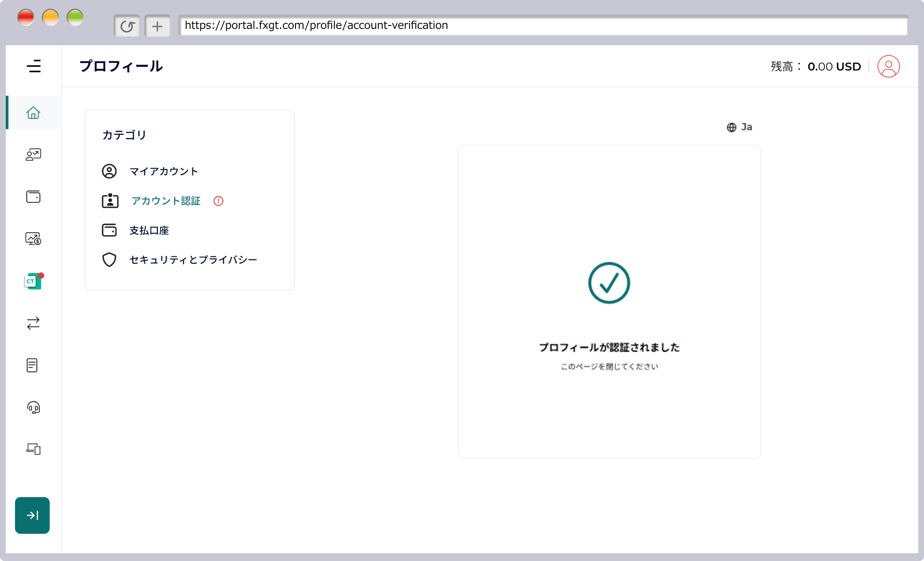Select マイアカウント from the category list
924x561 pixels.
pos(164,171)
